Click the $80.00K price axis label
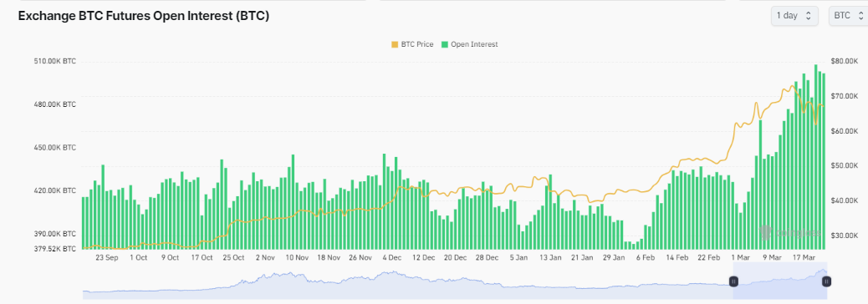The image size is (868, 304). (845, 61)
